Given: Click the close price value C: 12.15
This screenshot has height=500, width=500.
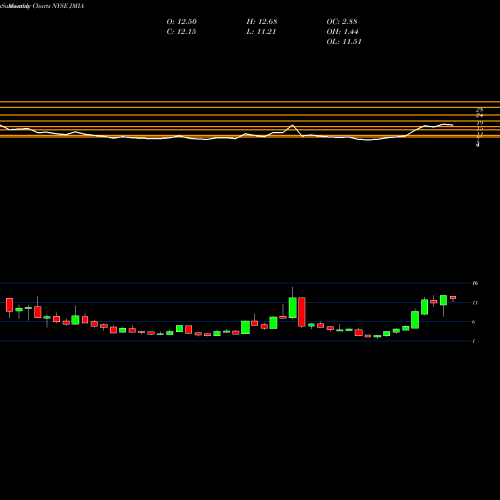Looking at the screenshot, I should coord(181,32).
